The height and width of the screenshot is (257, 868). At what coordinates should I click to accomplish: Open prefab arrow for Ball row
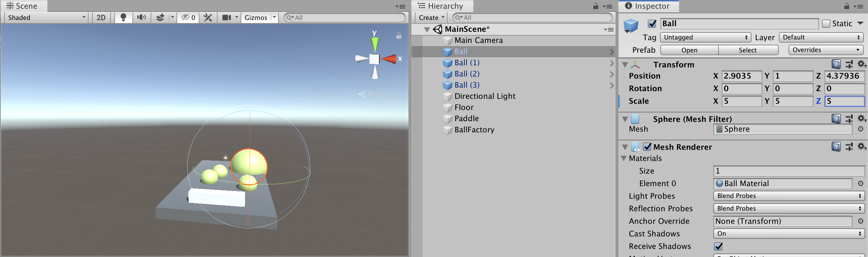pos(612,52)
